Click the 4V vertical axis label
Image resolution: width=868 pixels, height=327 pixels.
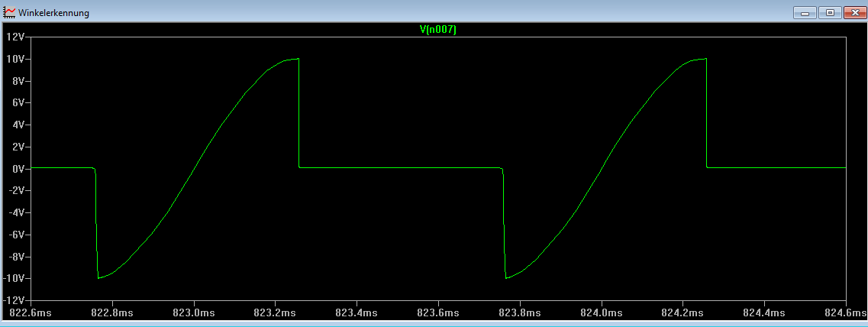(x=19, y=125)
